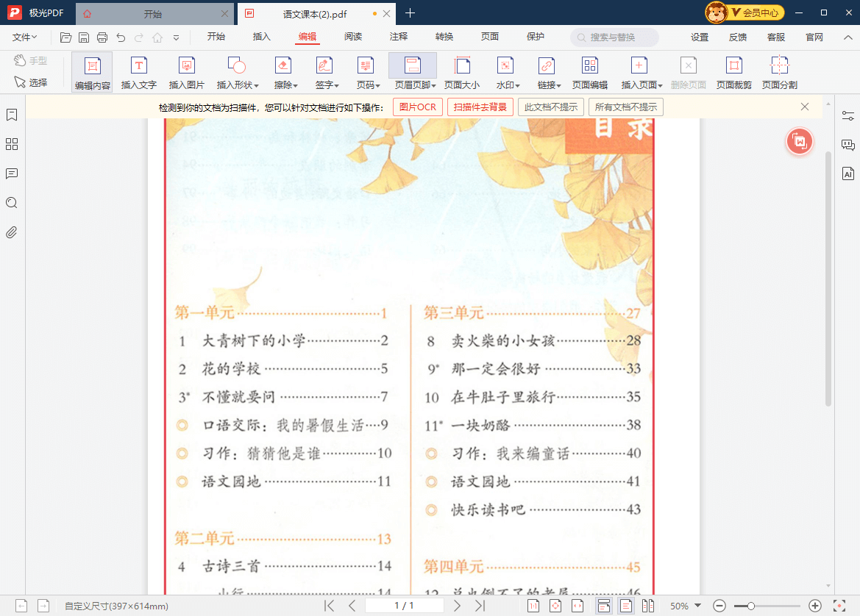Open the page thumbnails panel icon

pos(11,145)
